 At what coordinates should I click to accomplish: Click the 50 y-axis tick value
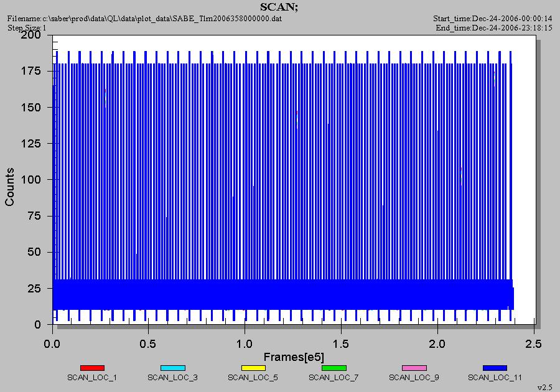pyautogui.click(x=34, y=252)
